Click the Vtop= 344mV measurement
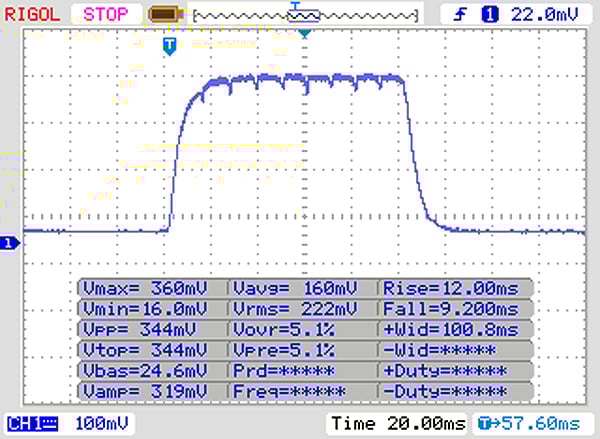 [145, 350]
